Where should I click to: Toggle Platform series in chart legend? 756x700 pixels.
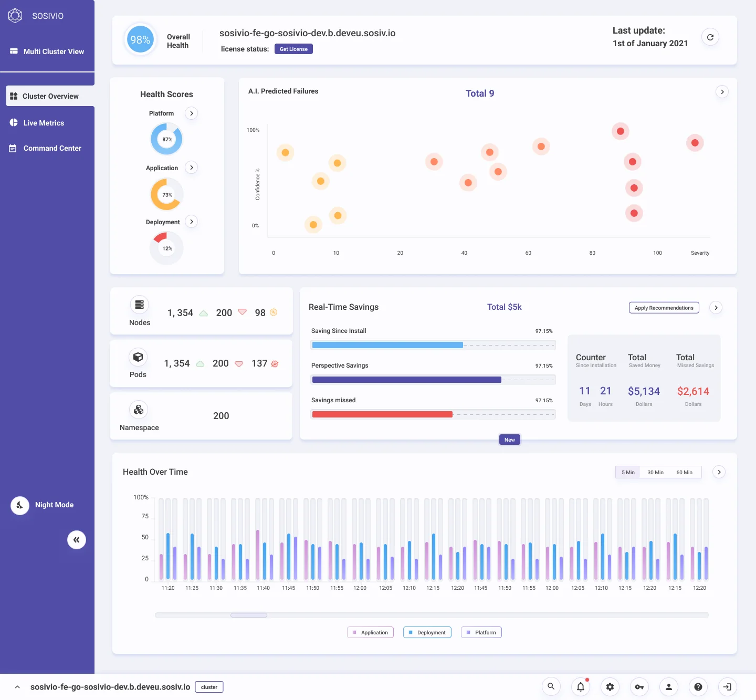(481, 632)
